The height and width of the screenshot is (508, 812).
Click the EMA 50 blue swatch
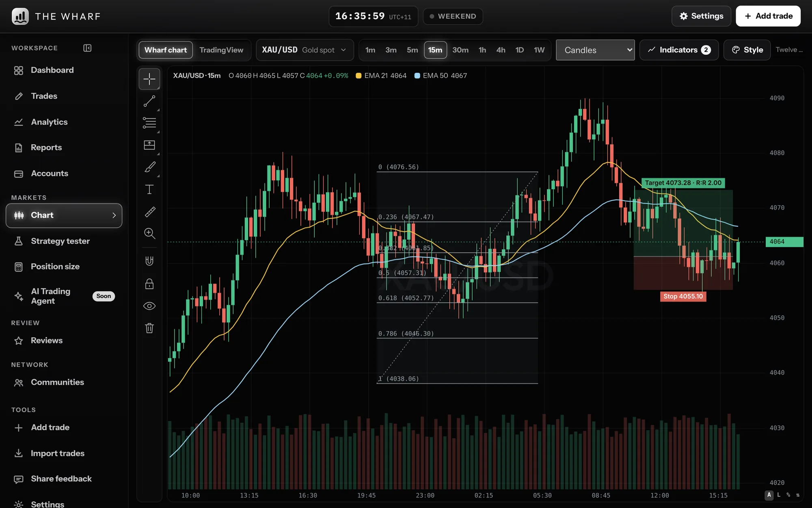(417, 76)
